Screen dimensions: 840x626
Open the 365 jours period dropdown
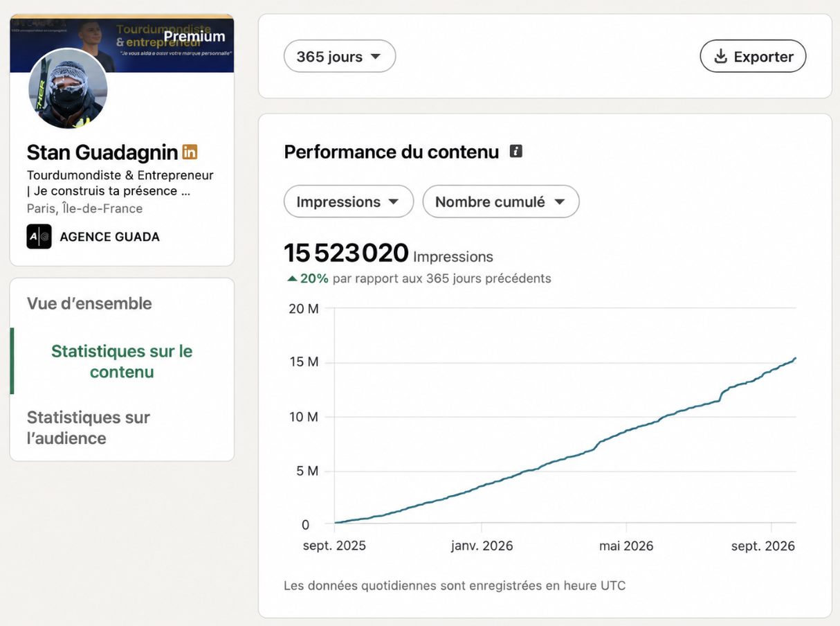(x=340, y=56)
